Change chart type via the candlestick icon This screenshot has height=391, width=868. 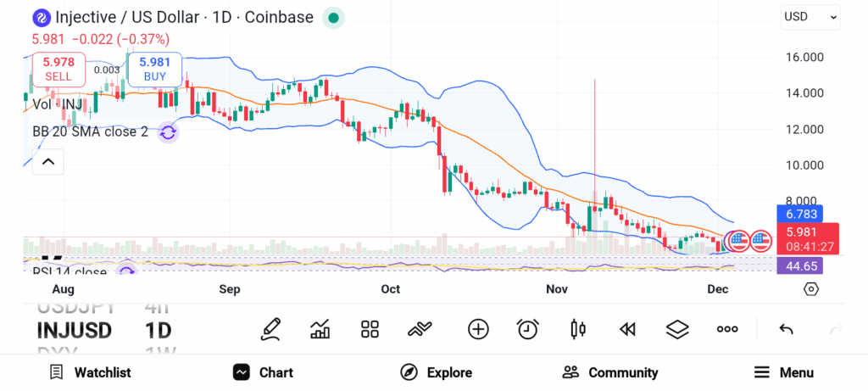[578, 329]
